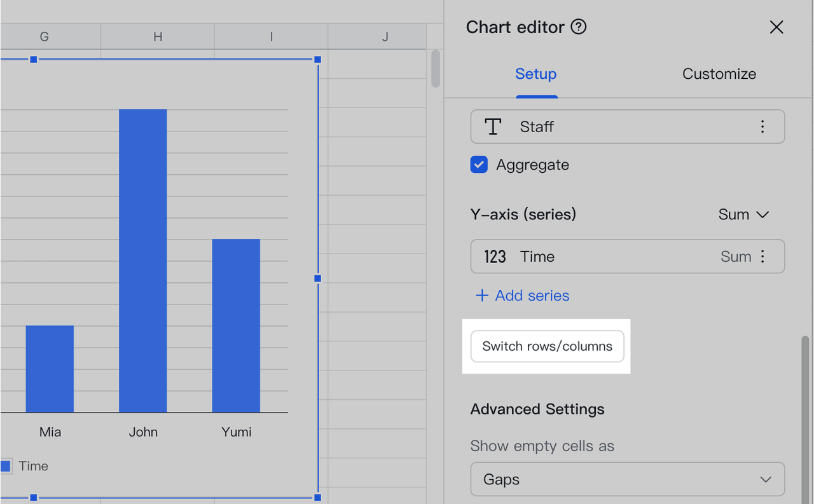Image resolution: width=814 pixels, height=504 pixels.
Task: Select column H header
Action: click(x=158, y=37)
